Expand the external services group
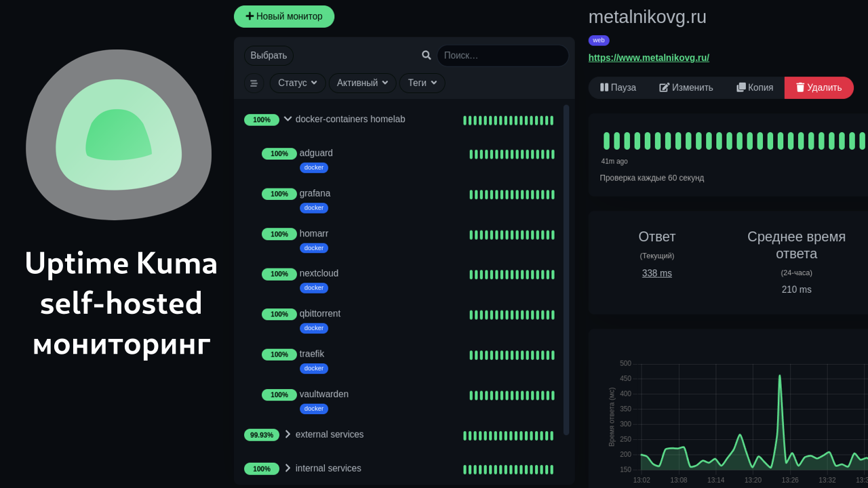868x488 pixels. (x=287, y=434)
